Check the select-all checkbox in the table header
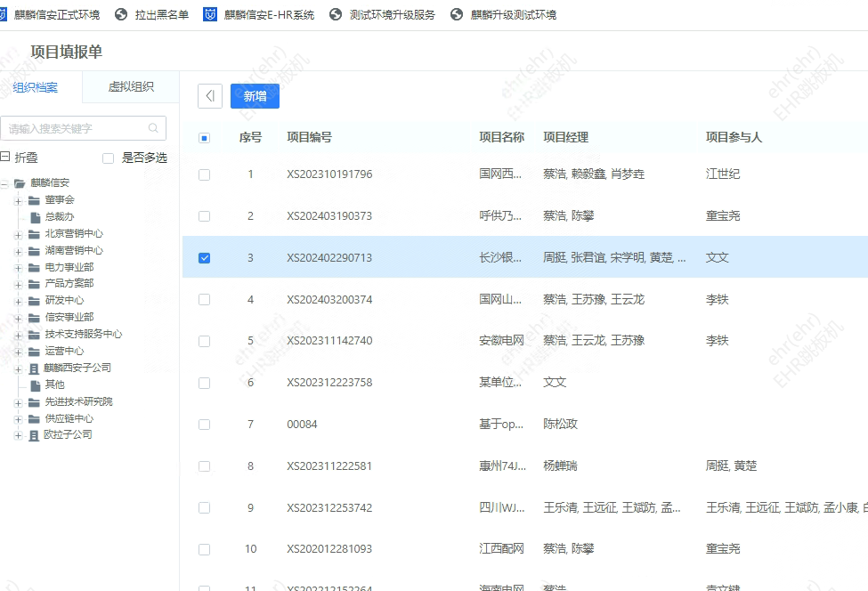868x591 pixels. 204,137
